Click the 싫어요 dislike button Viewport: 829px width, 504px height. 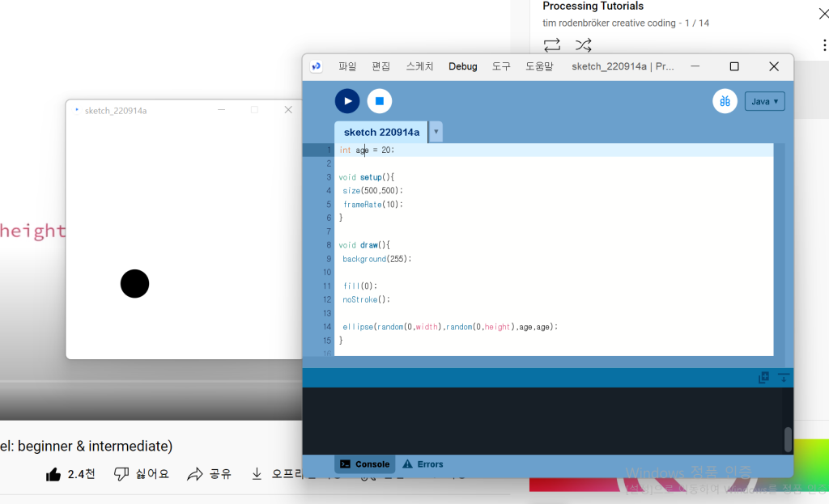[141, 474]
